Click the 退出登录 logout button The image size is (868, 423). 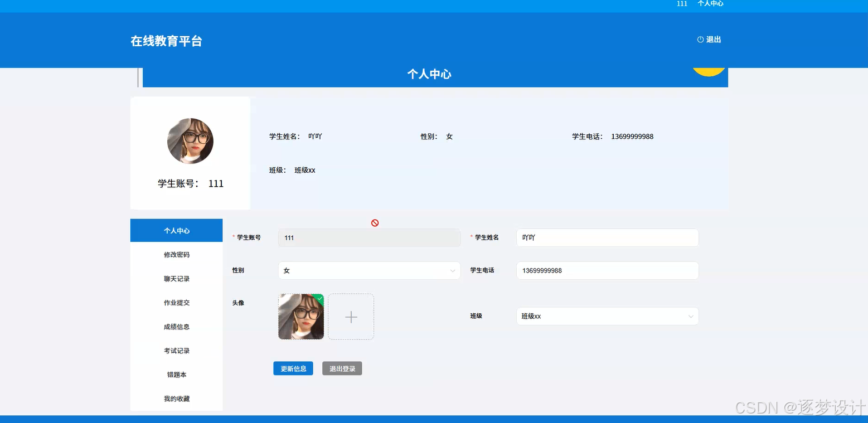[342, 368]
